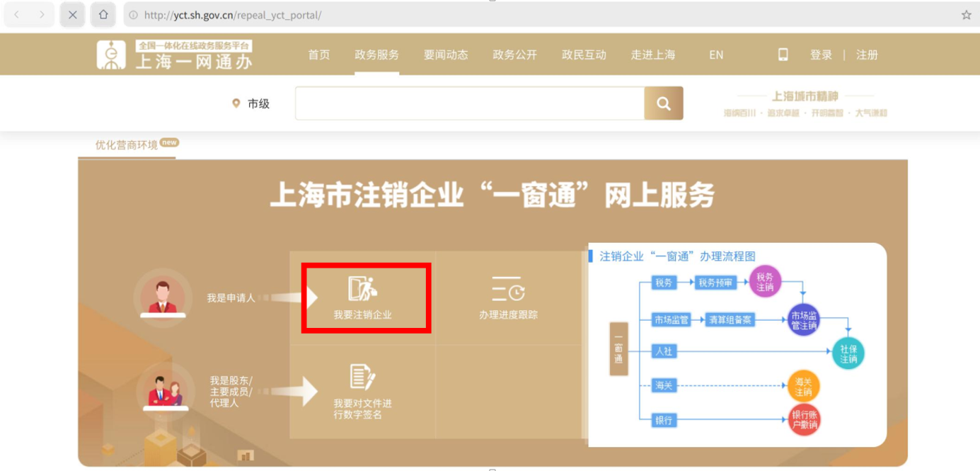Click the location pin next to 市级
Image resolution: width=980 pixels, height=471 pixels.
(x=236, y=103)
